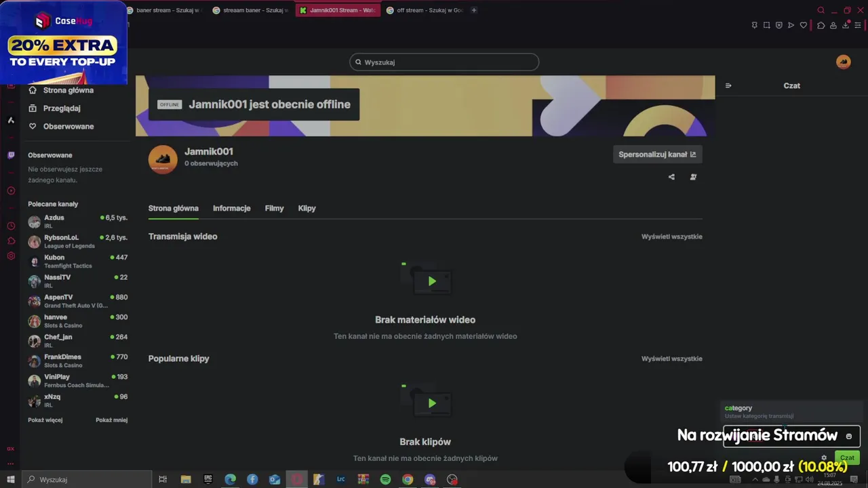Image resolution: width=868 pixels, height=488 pixels.
Task: Open recommended channel hanvee
Action: tap(77, 321)
